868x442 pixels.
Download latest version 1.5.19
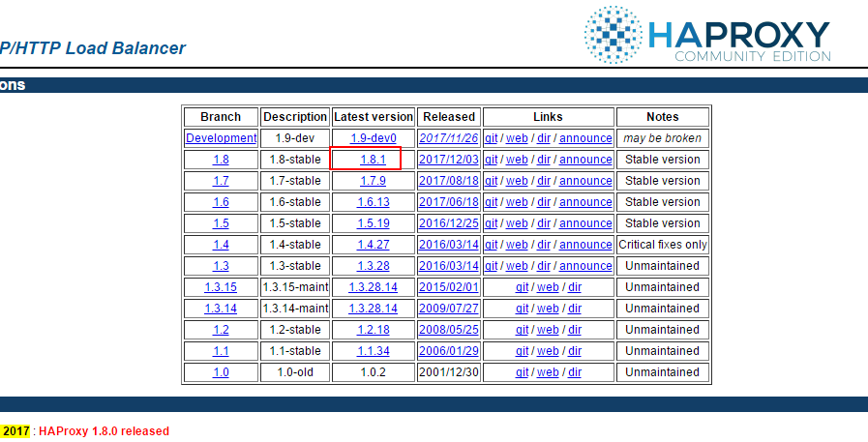tap(374, 223)
